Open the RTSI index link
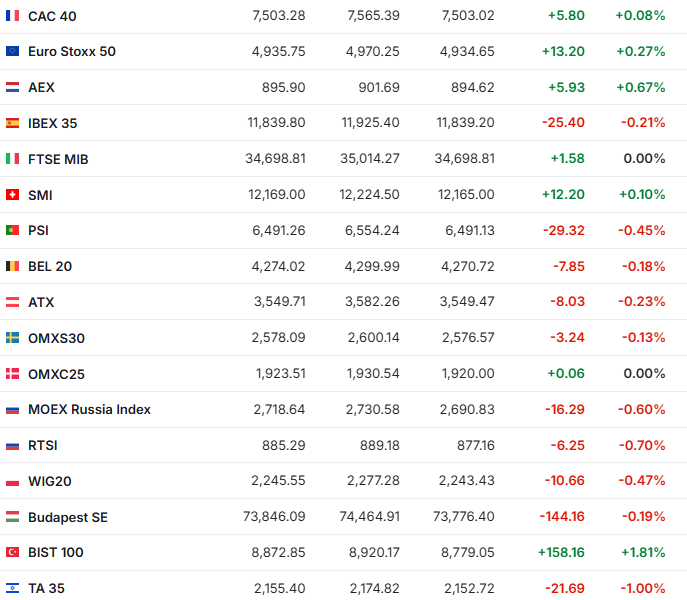The width and height of the screenshot is (687, 600). click(44, 445)
